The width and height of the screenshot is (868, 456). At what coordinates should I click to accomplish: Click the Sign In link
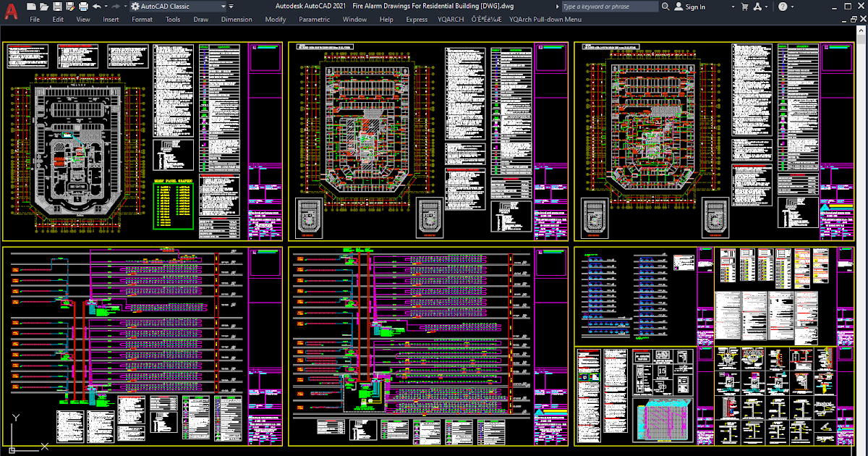(696, 7)
